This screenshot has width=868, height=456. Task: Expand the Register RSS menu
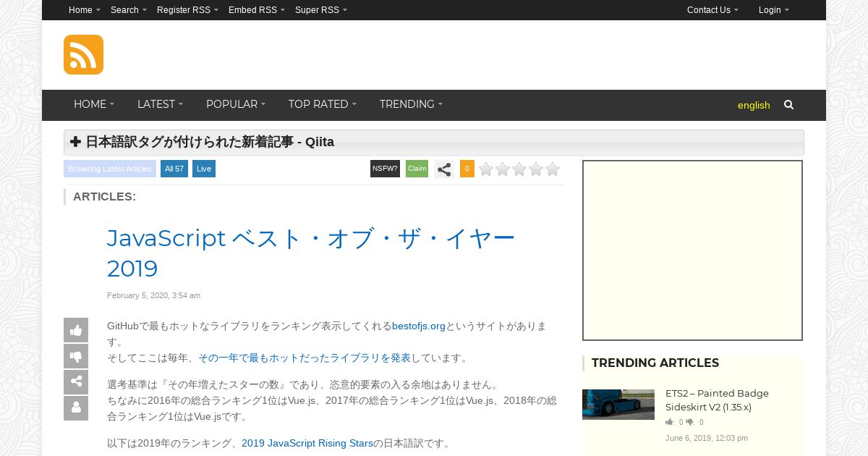click(x=187, y=10)
